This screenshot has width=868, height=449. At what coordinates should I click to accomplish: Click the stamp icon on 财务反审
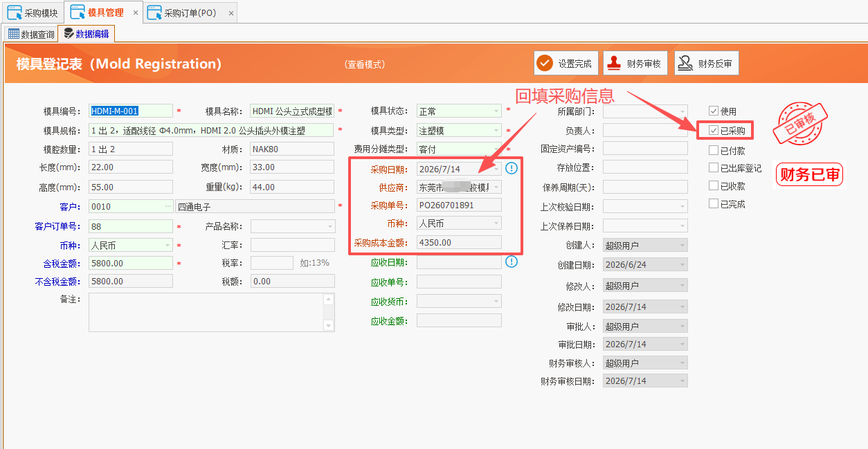pyautogui.click(x=685, y=63)
